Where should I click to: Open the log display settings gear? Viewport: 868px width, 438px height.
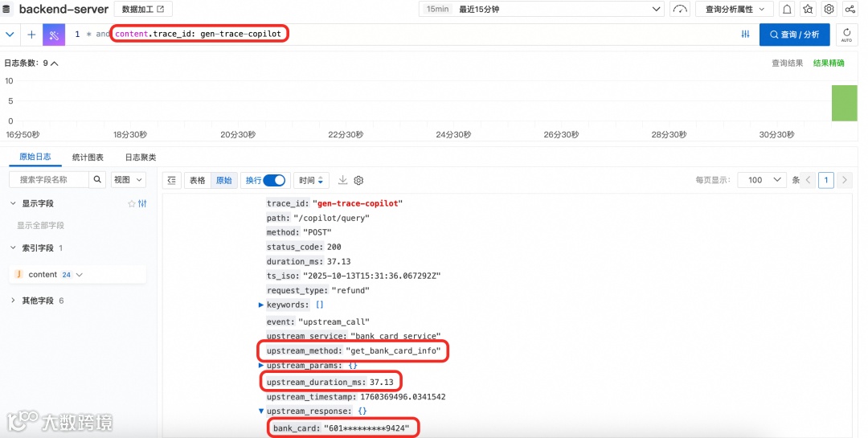[358, 181]
